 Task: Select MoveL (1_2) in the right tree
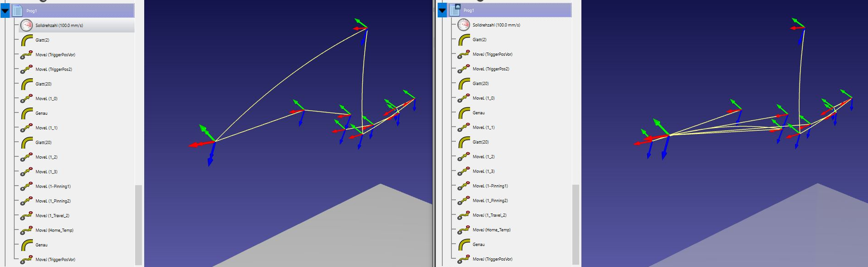click(484, 157)
